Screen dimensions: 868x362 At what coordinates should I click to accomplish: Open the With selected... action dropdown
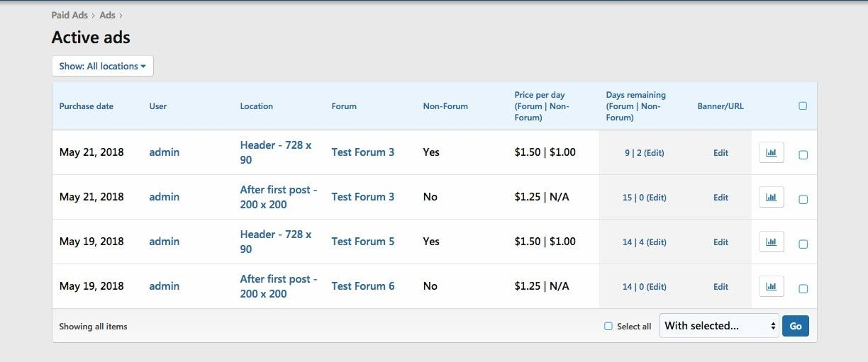coord(719,326)
